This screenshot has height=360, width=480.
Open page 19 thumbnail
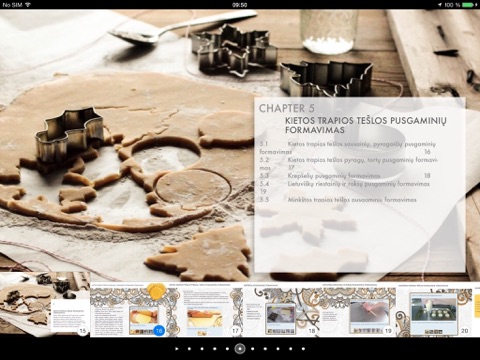point(358,310)
